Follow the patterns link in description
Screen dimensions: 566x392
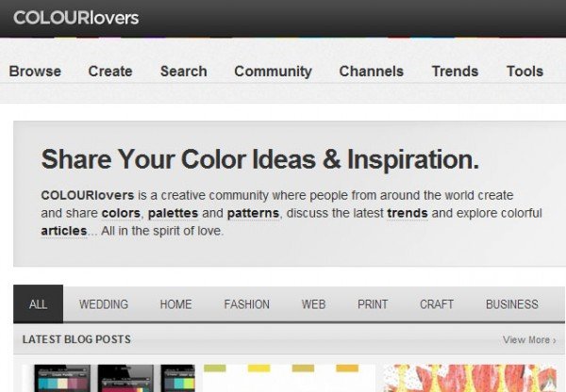(253, 213)
